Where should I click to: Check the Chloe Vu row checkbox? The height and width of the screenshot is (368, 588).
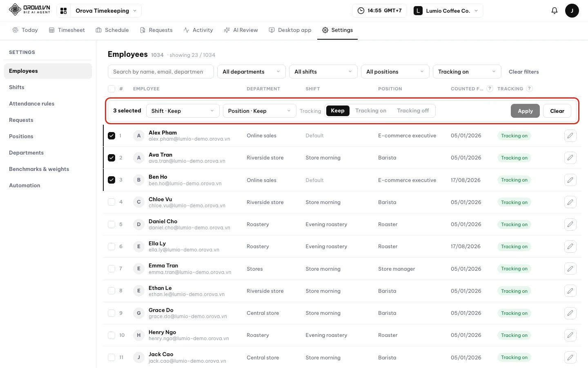click(x=111, y=202)
